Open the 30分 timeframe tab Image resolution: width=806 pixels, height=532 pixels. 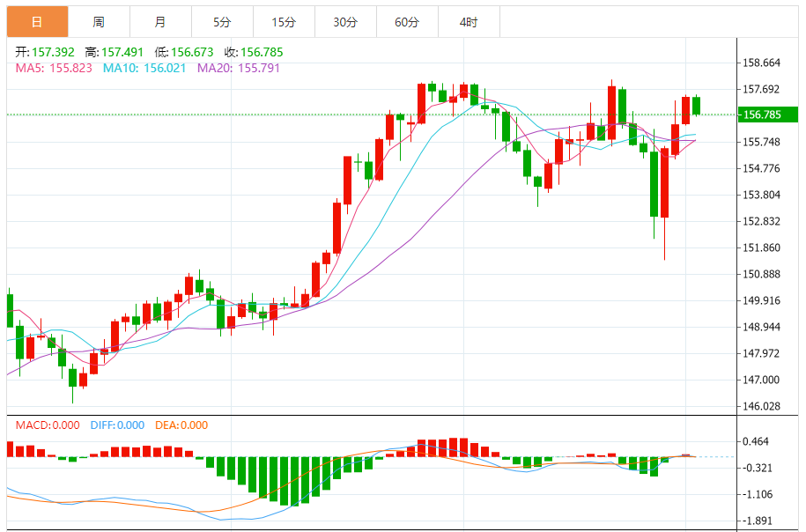(x=345, y=22)
